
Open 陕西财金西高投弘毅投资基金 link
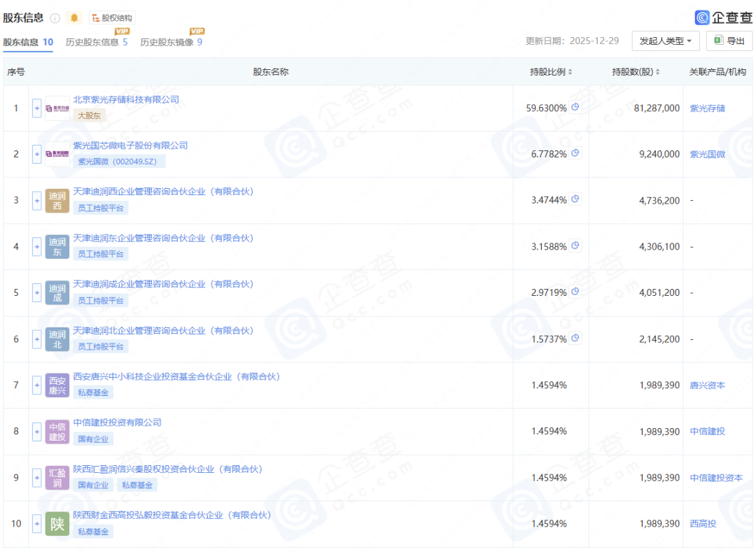coord(172,515)
